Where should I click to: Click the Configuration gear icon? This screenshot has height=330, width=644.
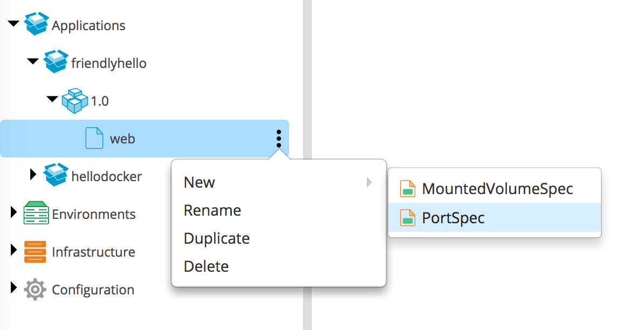tap(36, 290)
